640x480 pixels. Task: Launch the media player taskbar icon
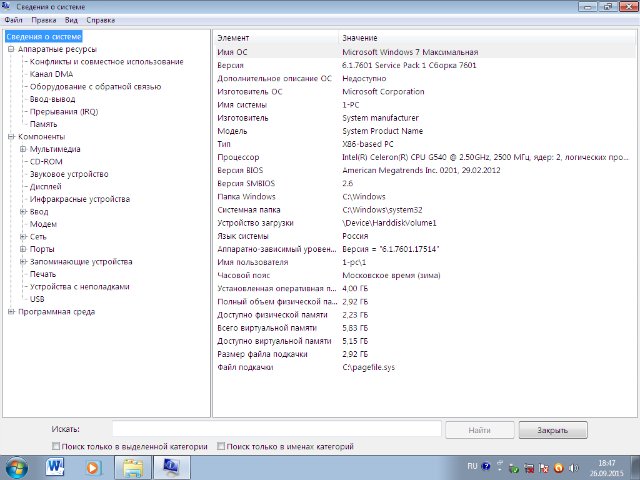pyautogui.click(x=93, y=466)
